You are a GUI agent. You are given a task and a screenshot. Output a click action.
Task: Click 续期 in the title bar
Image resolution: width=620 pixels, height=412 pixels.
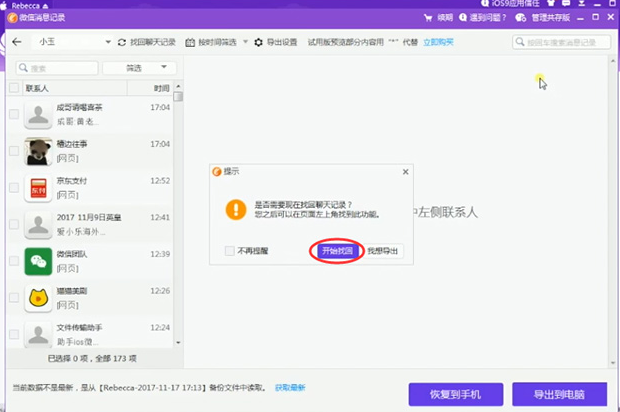(445, 18)
